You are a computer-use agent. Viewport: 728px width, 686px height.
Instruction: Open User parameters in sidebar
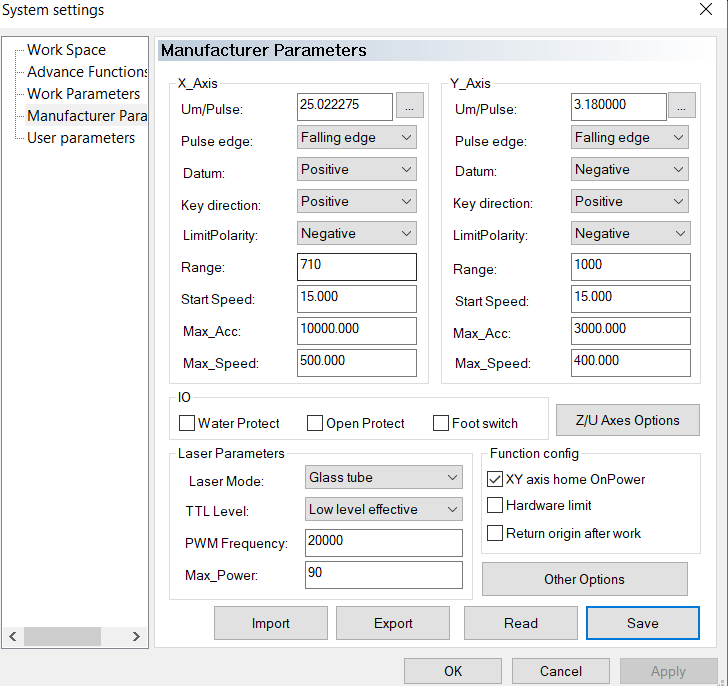click(x=81, y=138)
